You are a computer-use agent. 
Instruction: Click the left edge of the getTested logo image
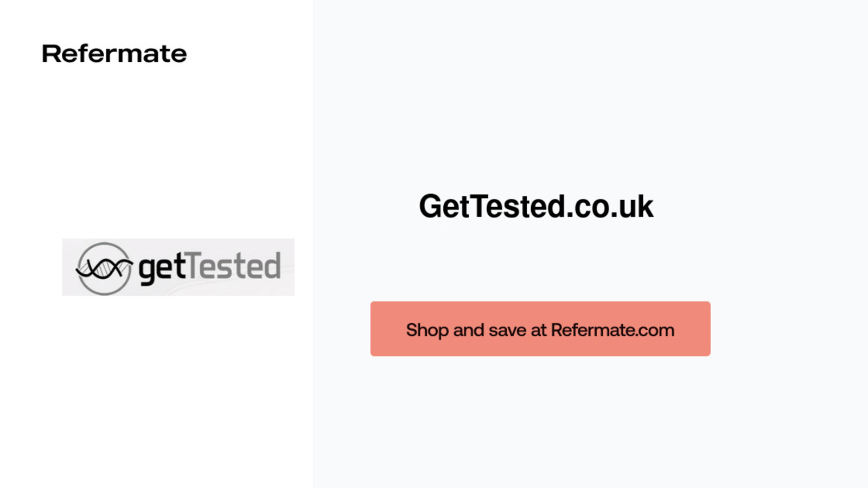[x=65, y=267]
